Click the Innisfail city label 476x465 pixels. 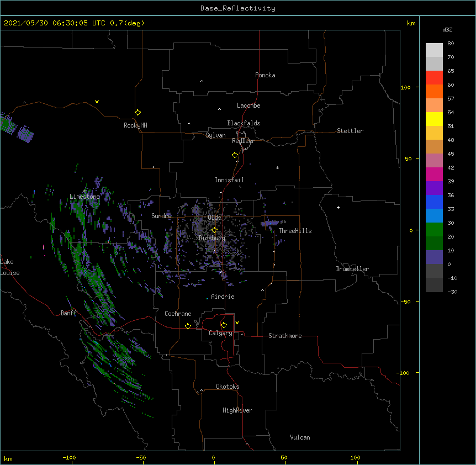(229, 180)
